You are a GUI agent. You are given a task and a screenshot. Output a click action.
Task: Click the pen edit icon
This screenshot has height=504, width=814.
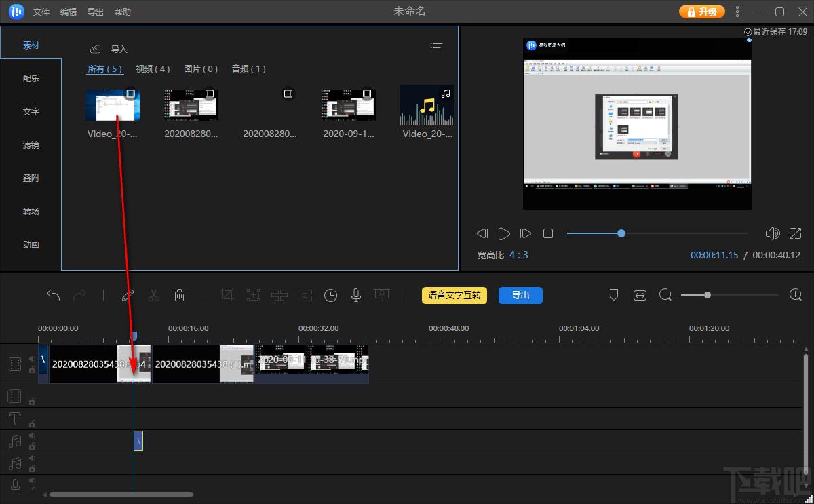point(128,295)
